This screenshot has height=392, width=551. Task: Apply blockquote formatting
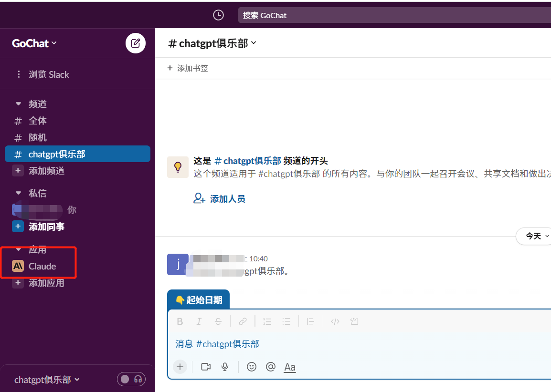[310, 321]
